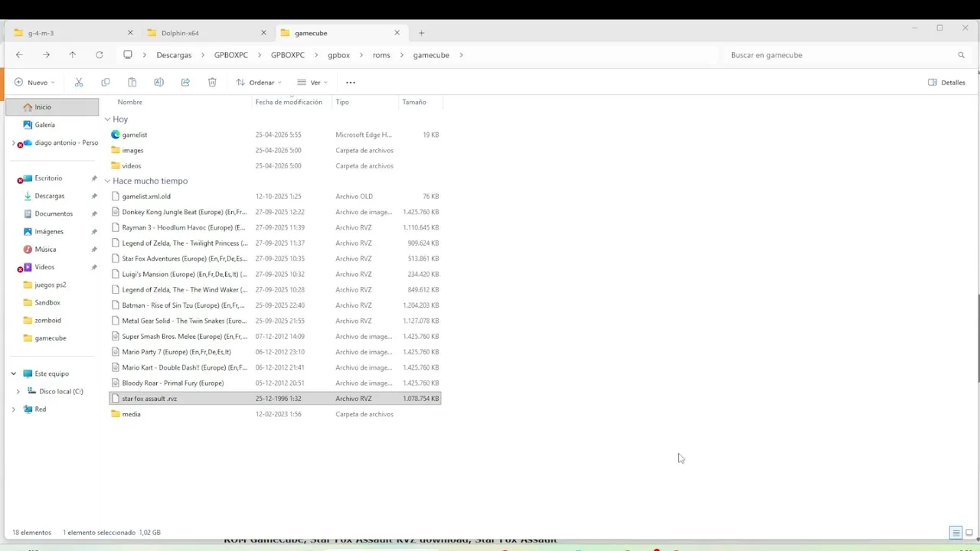Click the search magnifier icon
980x551 pixels.
point(961,55)
